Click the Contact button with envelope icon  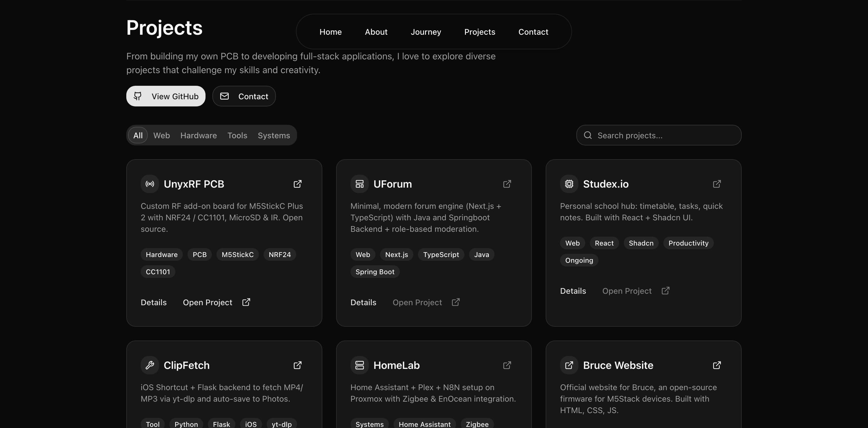(244, 96)
